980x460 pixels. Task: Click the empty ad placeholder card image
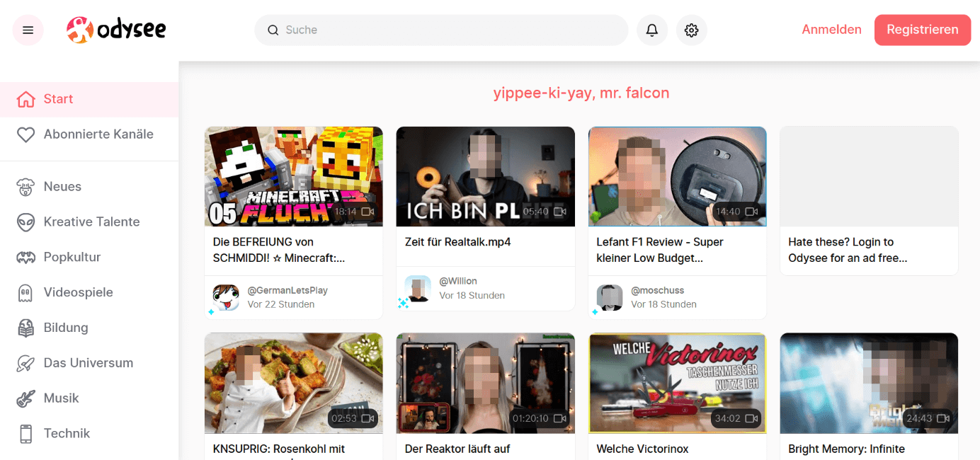(x=869, y=176)
